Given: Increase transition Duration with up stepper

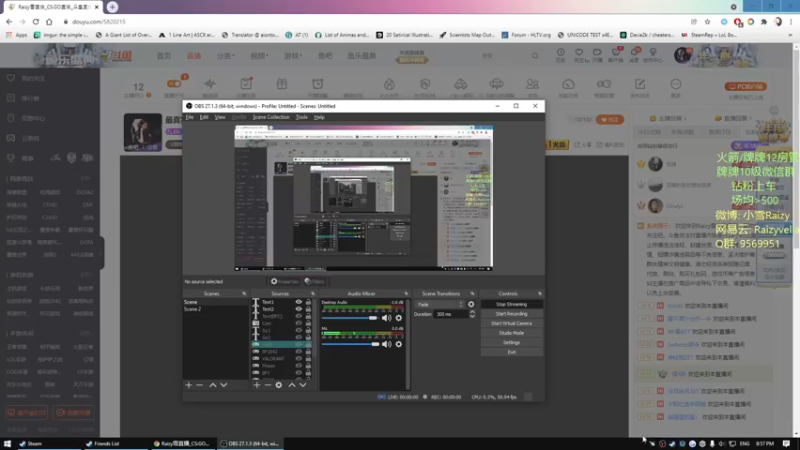Looking at the screenshot, I should 472,312.
